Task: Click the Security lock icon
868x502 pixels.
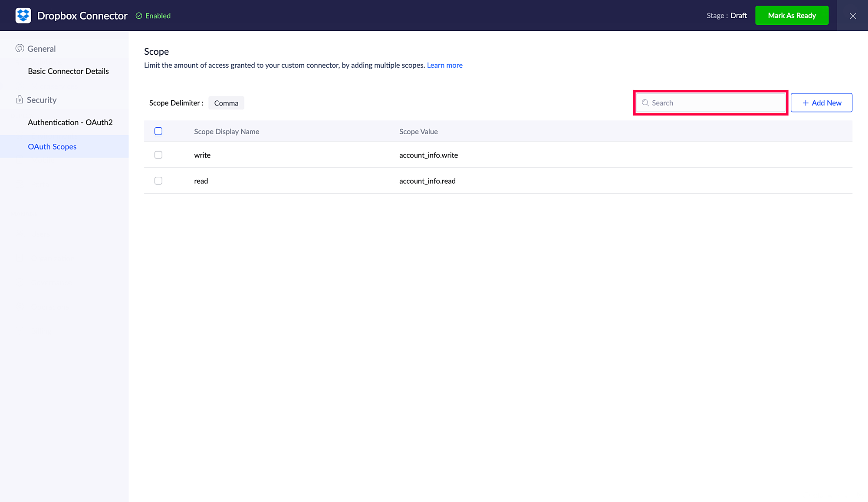Action: [x=20, y=99]
